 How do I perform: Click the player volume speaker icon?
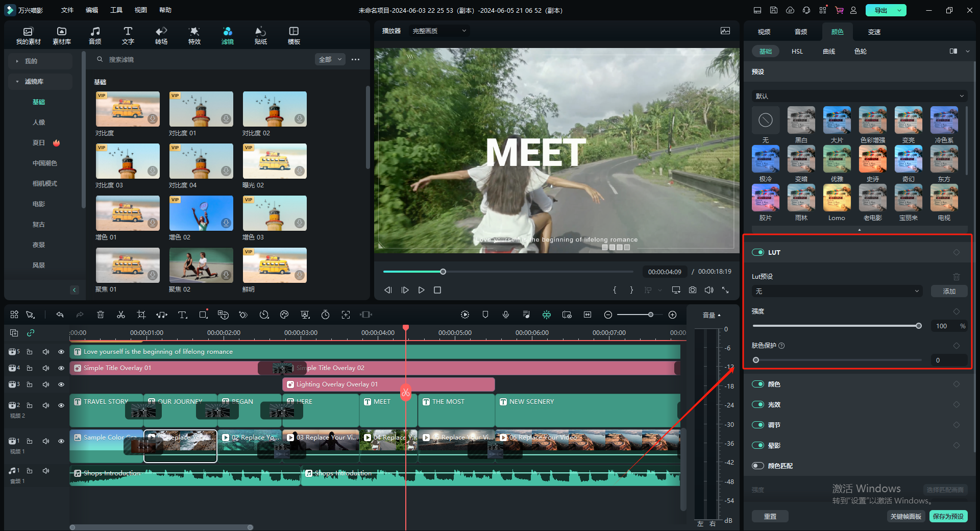coord(709,289)
